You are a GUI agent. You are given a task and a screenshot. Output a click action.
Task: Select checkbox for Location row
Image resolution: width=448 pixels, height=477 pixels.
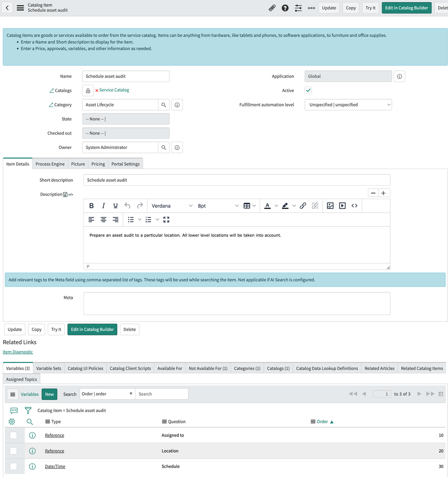pos(13,451)
